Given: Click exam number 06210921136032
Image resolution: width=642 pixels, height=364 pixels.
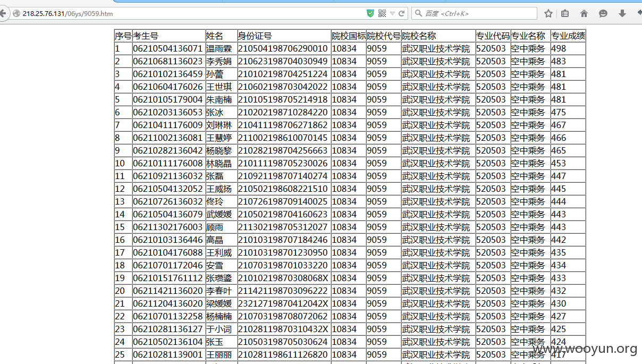Looking at the screenshot, I should [168, 176].
